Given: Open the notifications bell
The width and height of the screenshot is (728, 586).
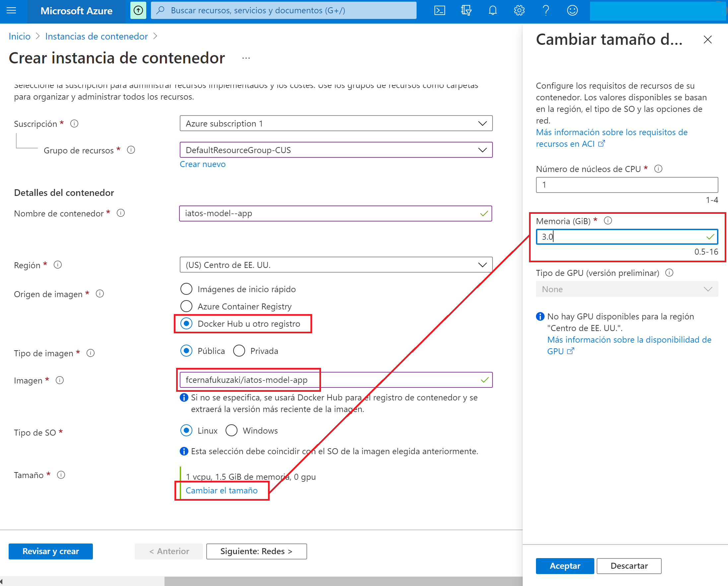Looking at the screenshot, I should pyautogui.click(x=493, y=11).
